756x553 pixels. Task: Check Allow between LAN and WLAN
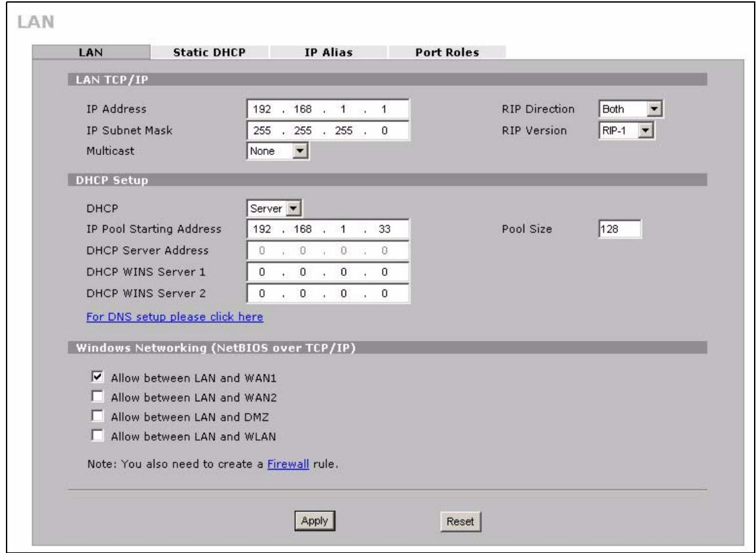(97, 436)
